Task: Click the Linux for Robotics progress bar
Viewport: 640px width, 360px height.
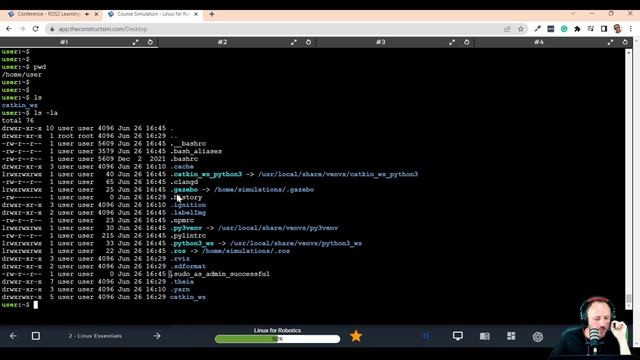Action: coord(277,339)
